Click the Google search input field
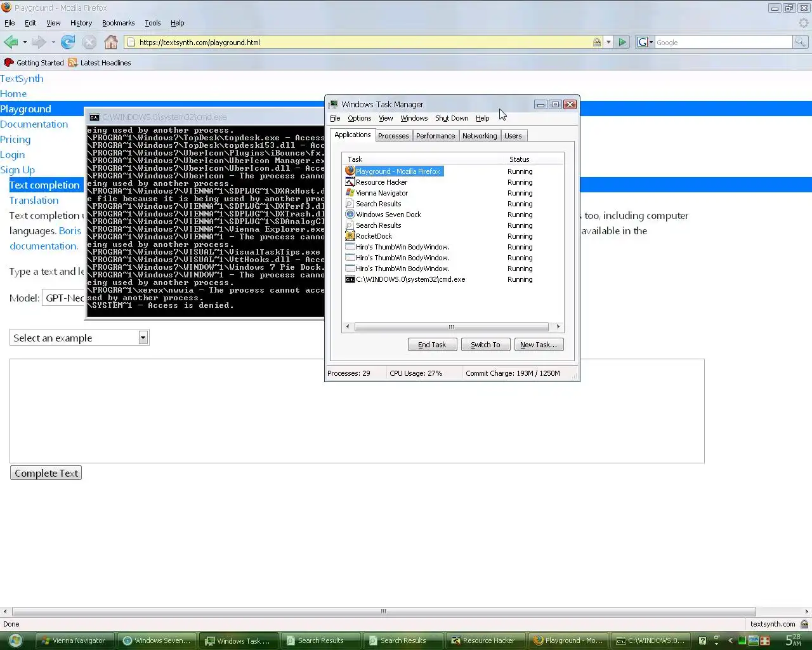This screenshot has width=812, height=650. [723, 43]
